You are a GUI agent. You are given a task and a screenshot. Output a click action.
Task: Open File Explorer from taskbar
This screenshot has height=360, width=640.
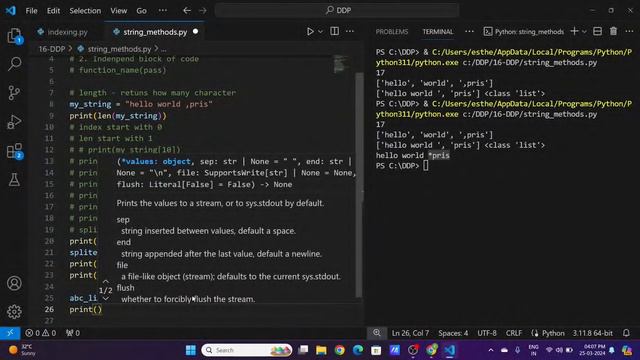tap(321, 350)
